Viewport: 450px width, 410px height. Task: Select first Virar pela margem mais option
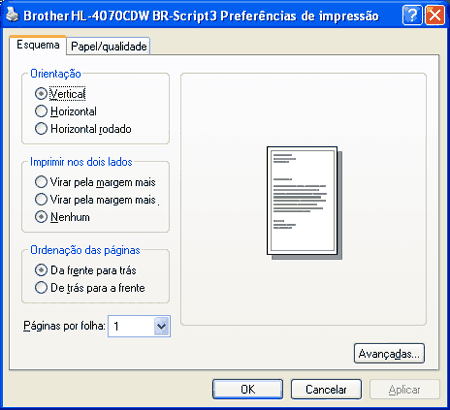95,182
